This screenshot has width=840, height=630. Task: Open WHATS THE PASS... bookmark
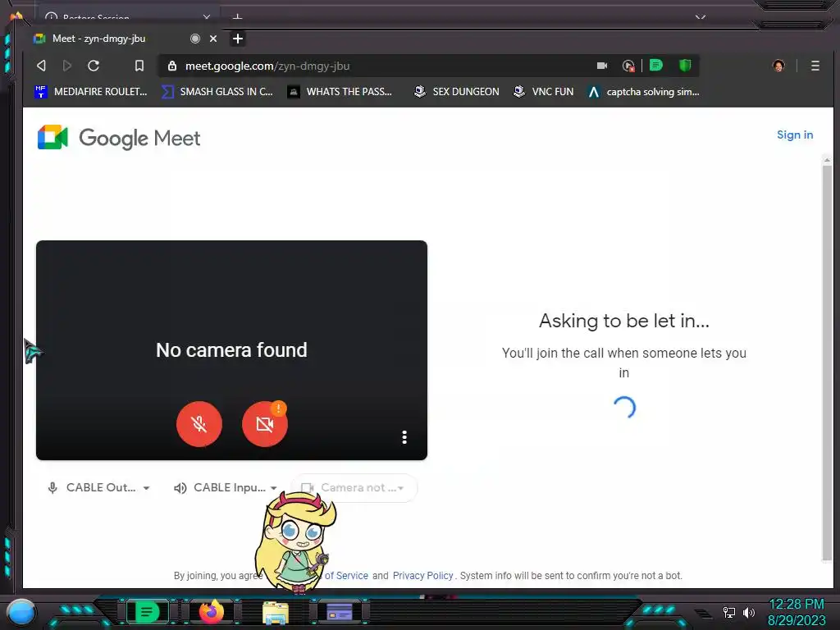pyautogui.click(x=340, y=92)
